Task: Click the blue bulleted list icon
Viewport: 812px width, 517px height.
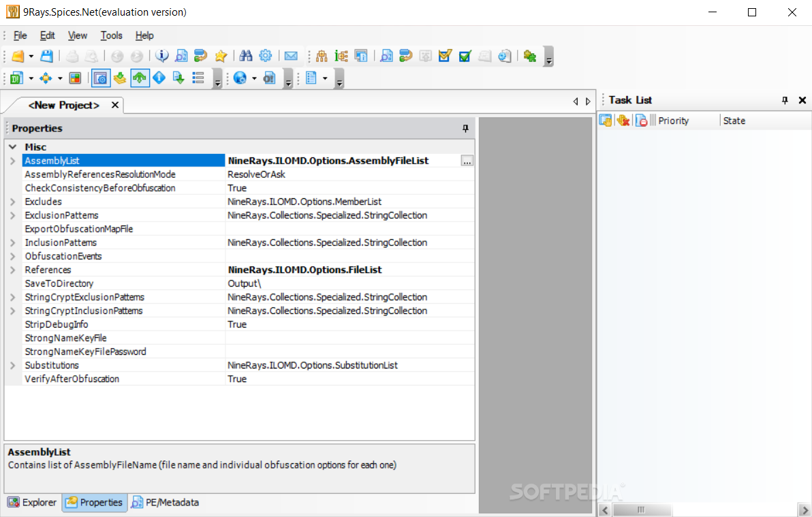Action: [198, 78]
